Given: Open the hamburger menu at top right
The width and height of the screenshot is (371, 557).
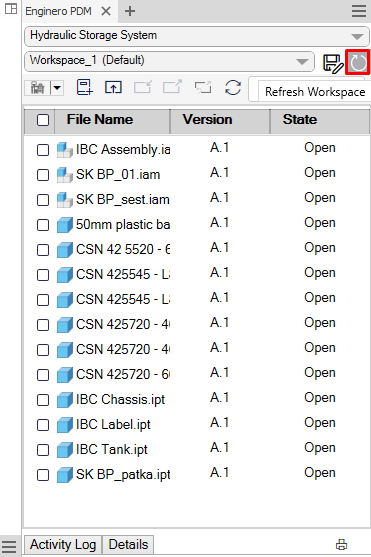Looking at the screenshot, I should click(359, 11).
